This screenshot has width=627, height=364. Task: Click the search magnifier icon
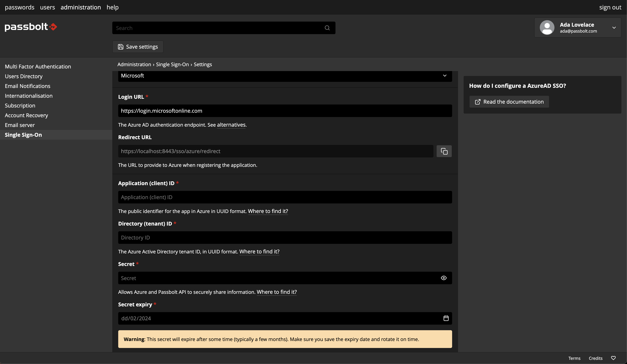click(327, 28)
